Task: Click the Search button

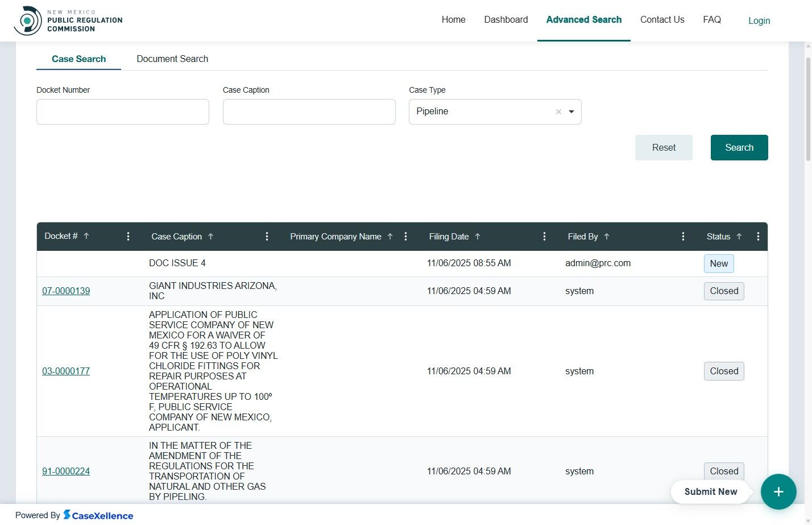Action: pos(739,148)
